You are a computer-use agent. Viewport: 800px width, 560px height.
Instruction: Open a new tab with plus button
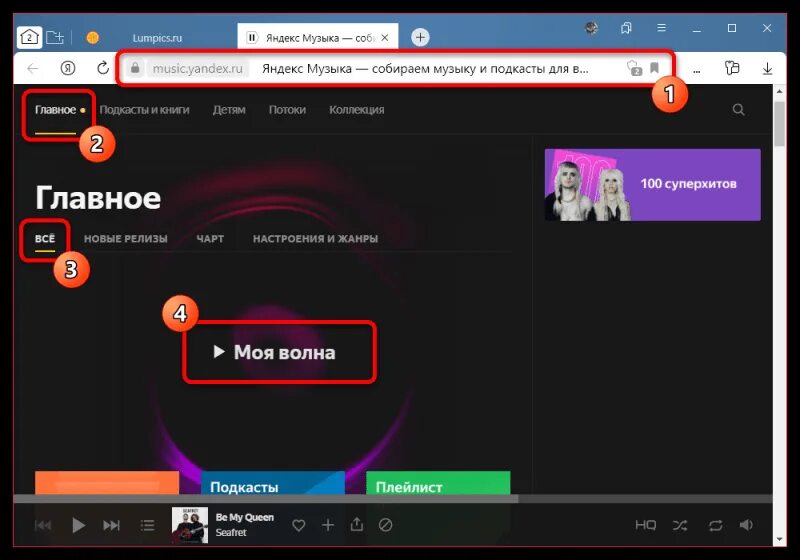420,37
